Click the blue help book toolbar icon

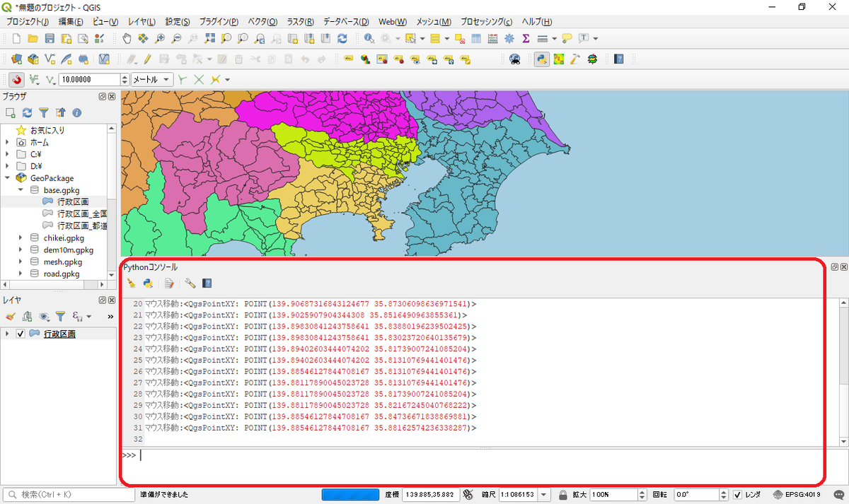(618, 59)
